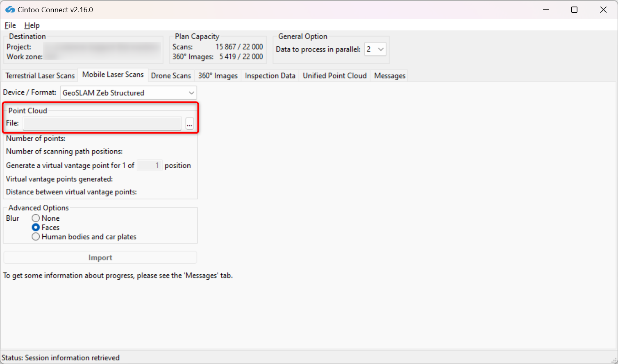
Task: Switch to the Inspection Data tab
Action: [x=270, y=76]
